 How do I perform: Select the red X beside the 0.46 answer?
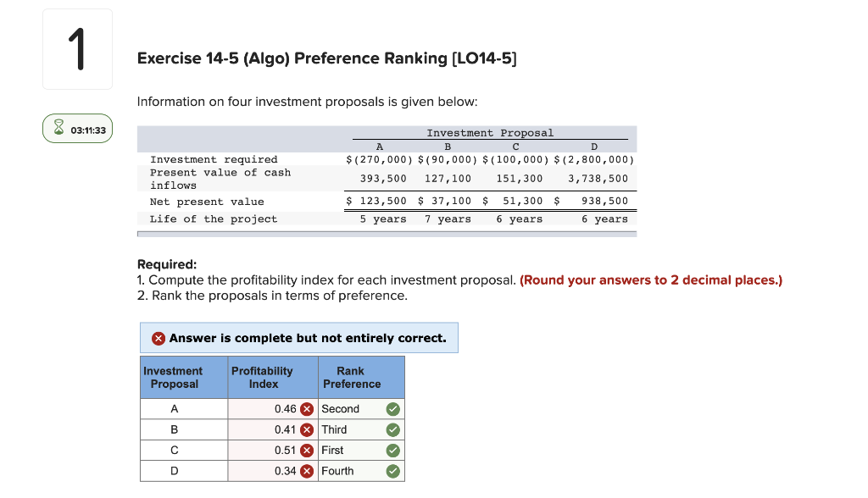[x=306, y=409]
